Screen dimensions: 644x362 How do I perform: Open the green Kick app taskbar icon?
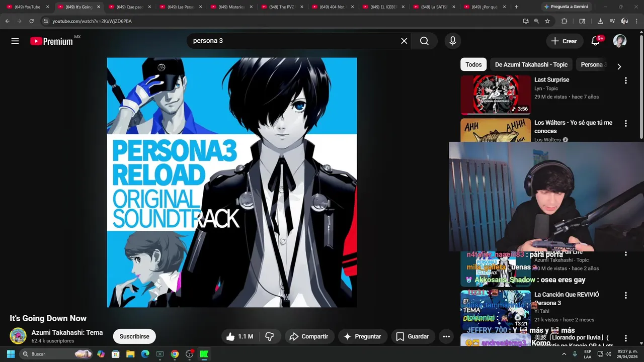point(204,354)
